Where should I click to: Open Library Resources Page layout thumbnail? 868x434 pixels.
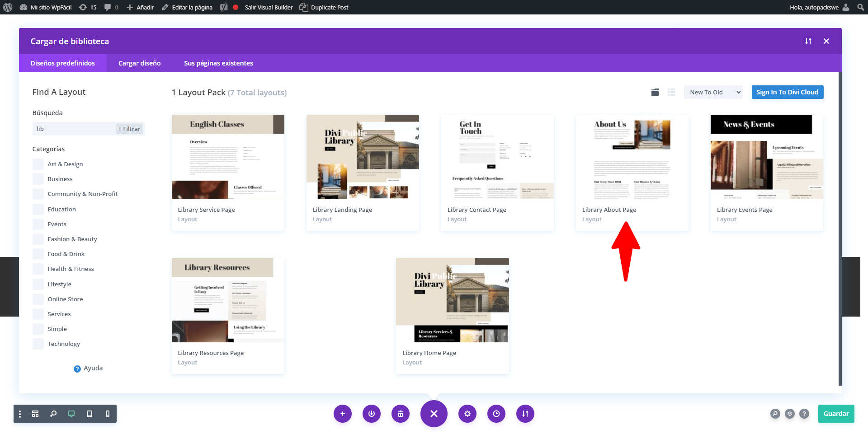[x=228, y=300]
